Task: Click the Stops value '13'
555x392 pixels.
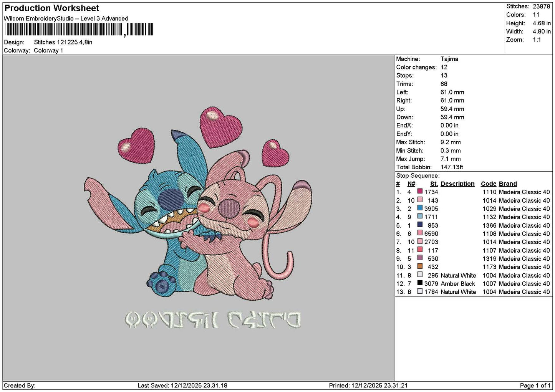Action: [444, 76]
